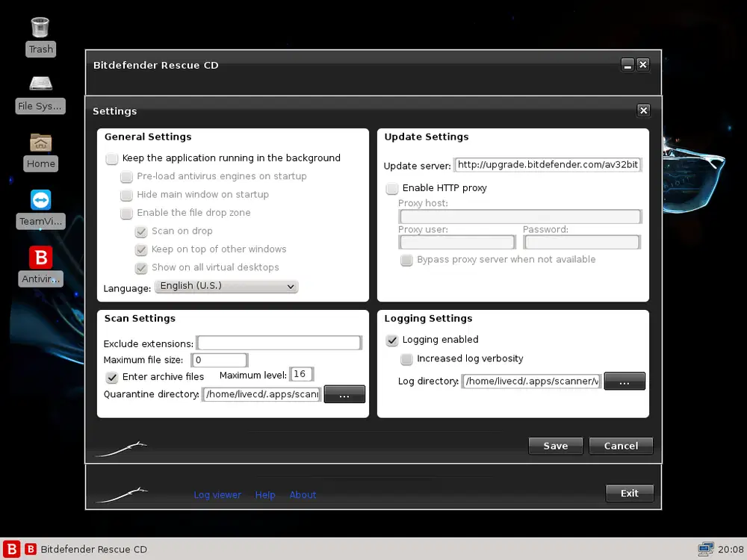747x560 pixels.
Task: Click the 20:08 clock in taskbar
Action: [x=731, y=549]
